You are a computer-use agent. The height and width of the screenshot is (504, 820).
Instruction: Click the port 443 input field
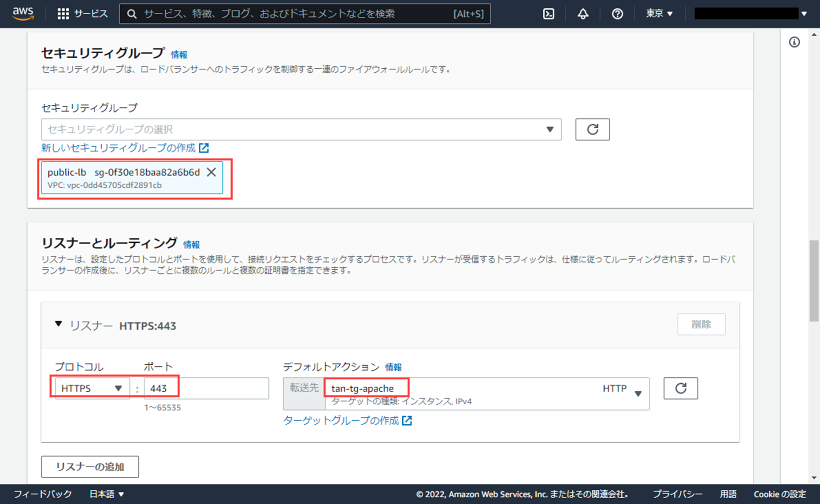(206, 388)
